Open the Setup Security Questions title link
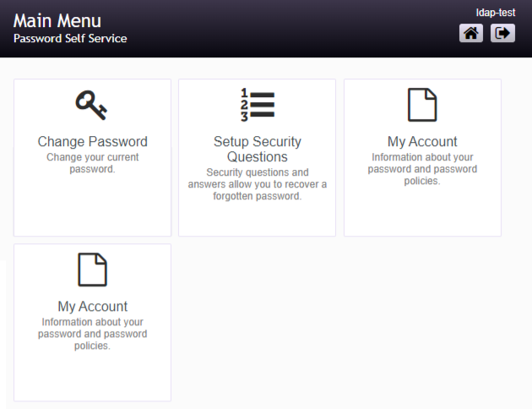The image size is (532, 409). click(x=257, y=149)
